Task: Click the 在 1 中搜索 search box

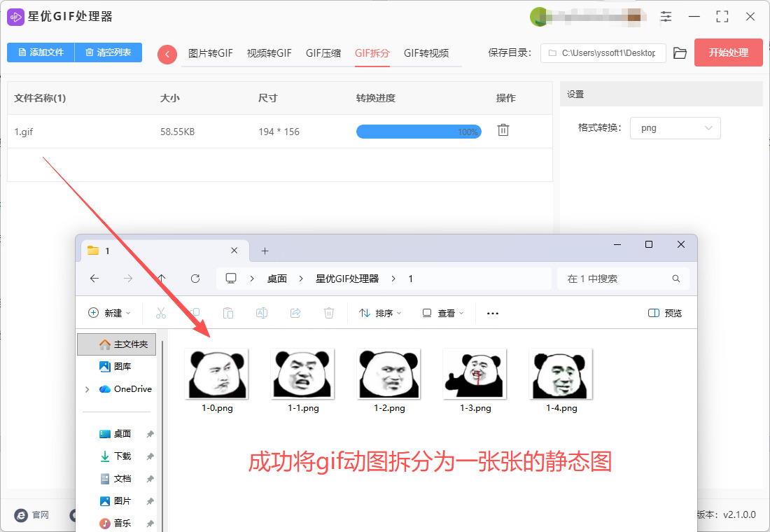Action: tap(623, 279)
